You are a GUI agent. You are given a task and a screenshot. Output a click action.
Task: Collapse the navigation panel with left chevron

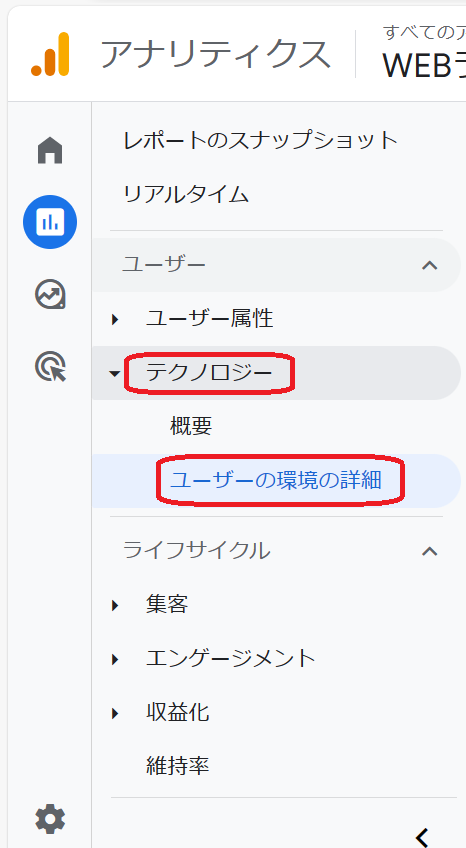point(423,836)
